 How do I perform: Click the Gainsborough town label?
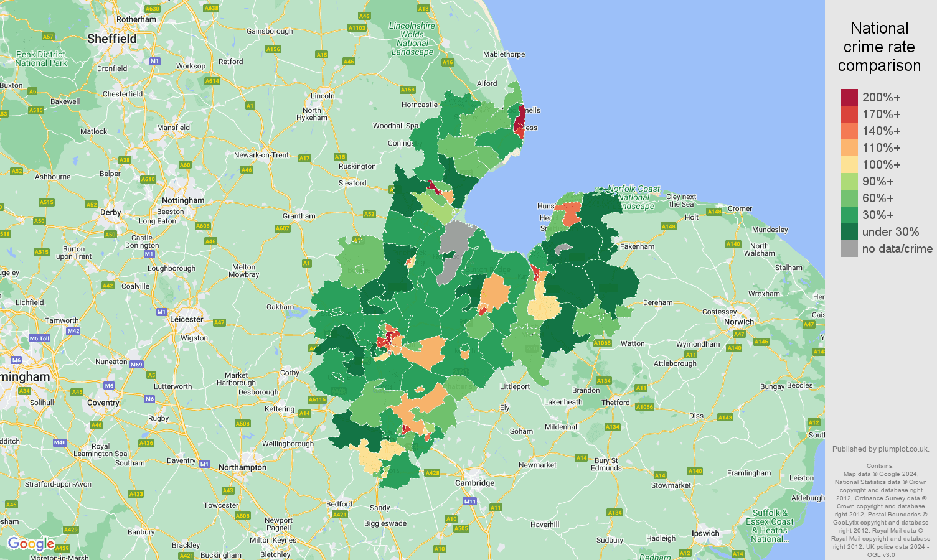point(270,31)
